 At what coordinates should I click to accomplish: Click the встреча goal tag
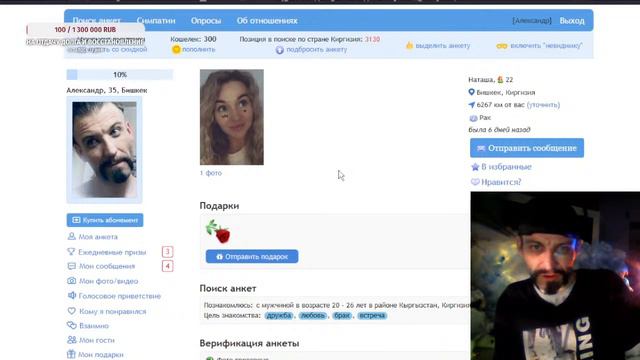click(x=372, y=316)
